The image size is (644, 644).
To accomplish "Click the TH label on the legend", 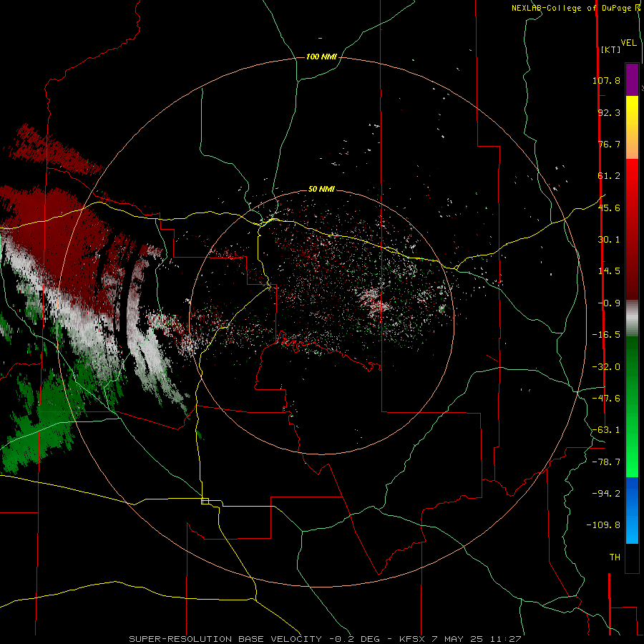I will pyautogui.click(x=615, y=557).
